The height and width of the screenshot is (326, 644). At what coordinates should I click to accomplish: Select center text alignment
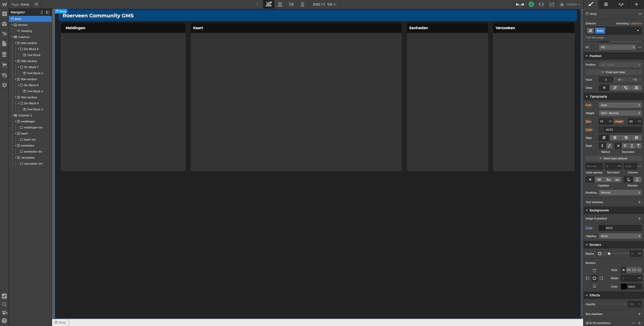pyautogui.click(x=615, y=138)
